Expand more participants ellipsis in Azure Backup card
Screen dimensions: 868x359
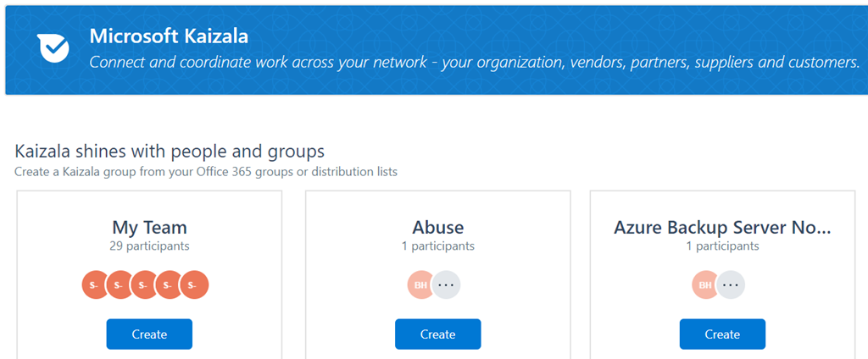(x=731, y=285)
